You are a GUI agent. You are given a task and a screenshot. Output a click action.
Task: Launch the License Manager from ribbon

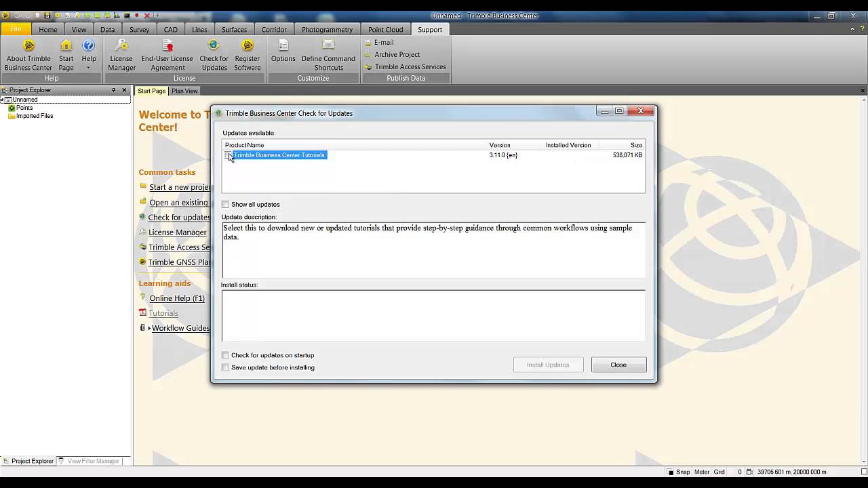coord(121,55)
